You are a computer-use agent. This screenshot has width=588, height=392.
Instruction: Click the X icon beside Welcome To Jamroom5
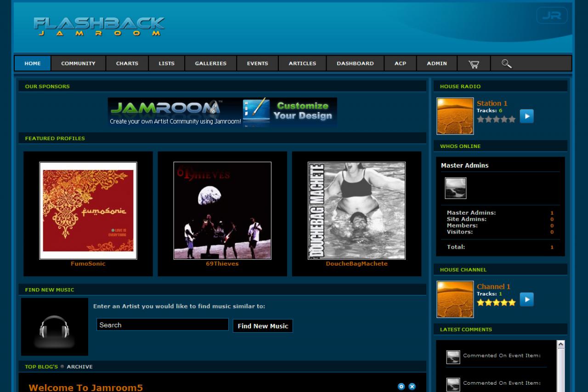(x=412, y=387)
